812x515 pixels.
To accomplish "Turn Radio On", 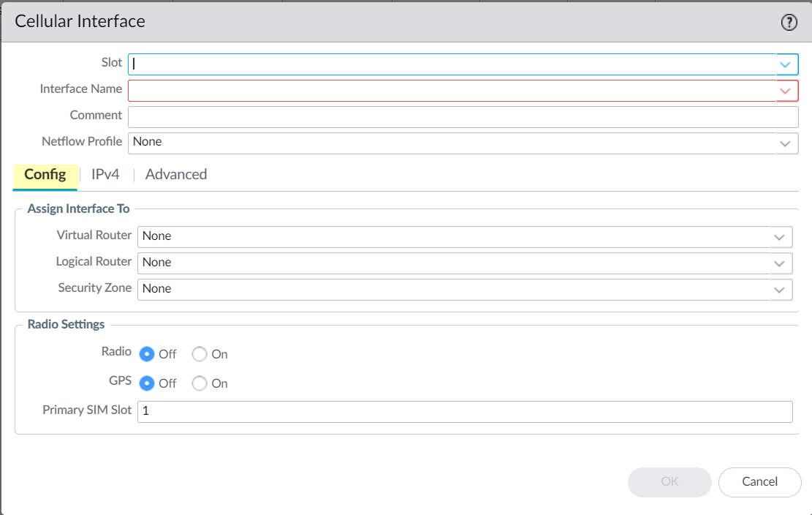I will click(x=200, y=354).
